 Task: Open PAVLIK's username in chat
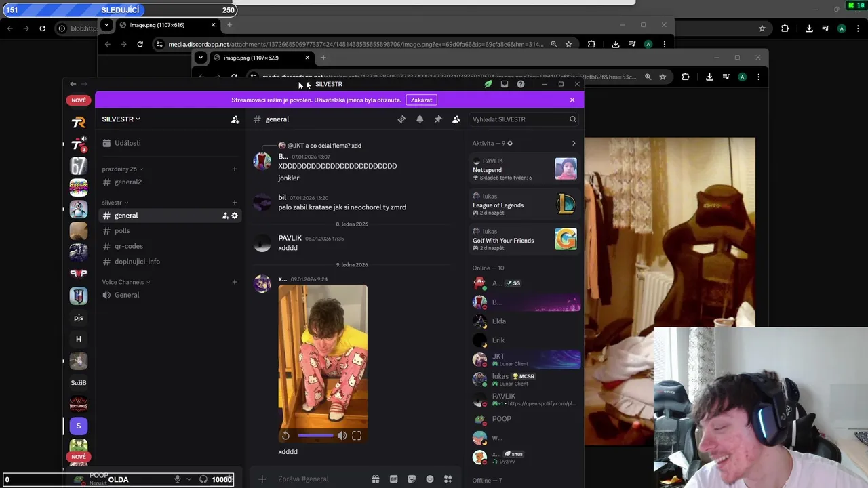pos(290,239)
